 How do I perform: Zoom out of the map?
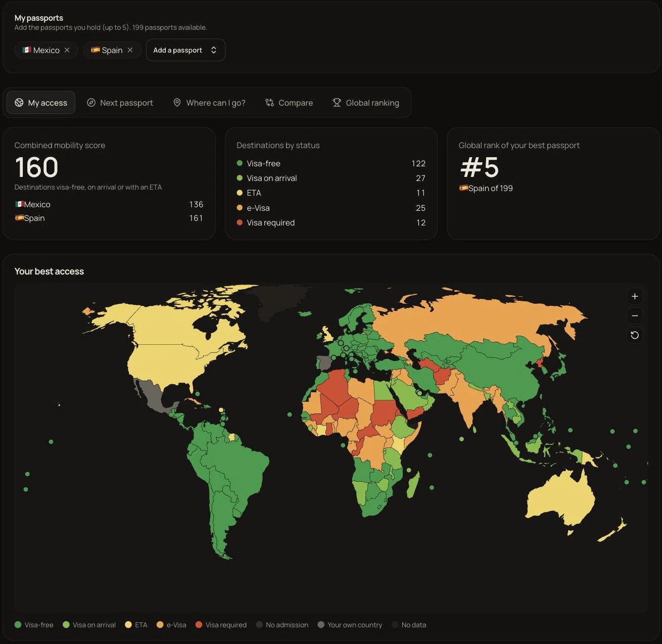click(635, 316)
